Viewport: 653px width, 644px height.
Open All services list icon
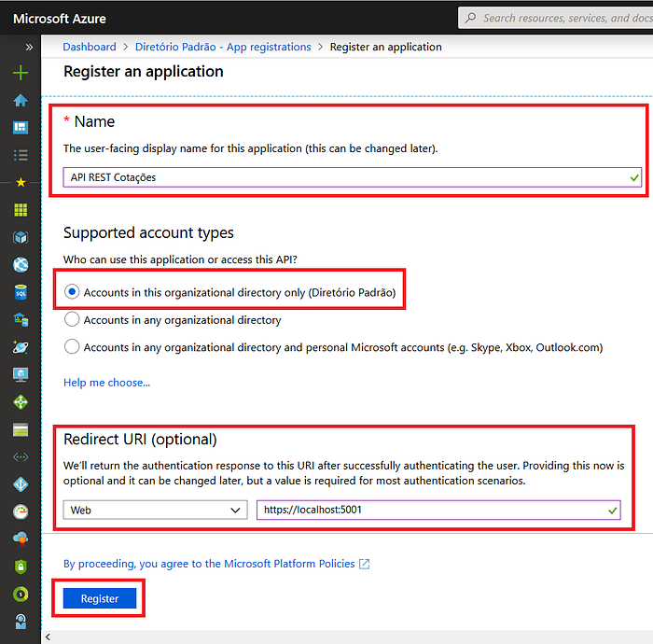point(21,155)
